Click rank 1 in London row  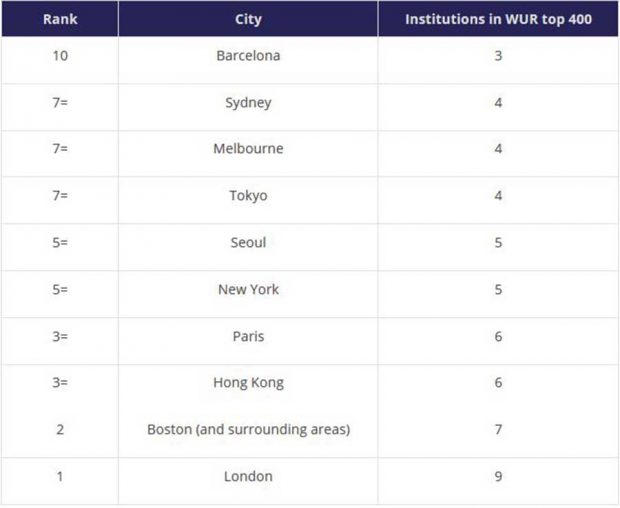click(x=60, y=476)
